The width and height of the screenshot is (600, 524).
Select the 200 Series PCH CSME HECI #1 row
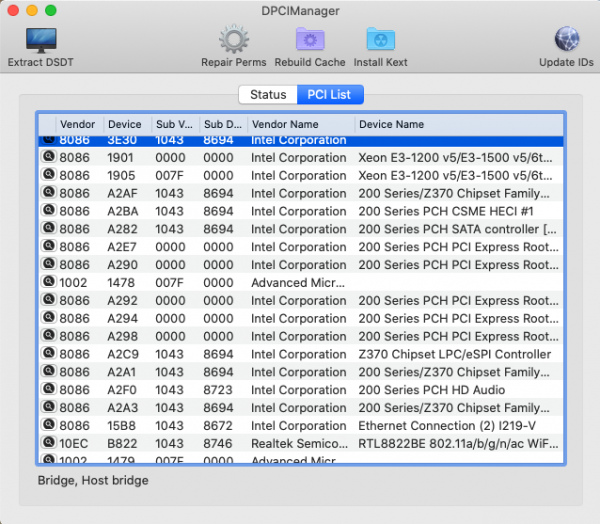point(300,211)
